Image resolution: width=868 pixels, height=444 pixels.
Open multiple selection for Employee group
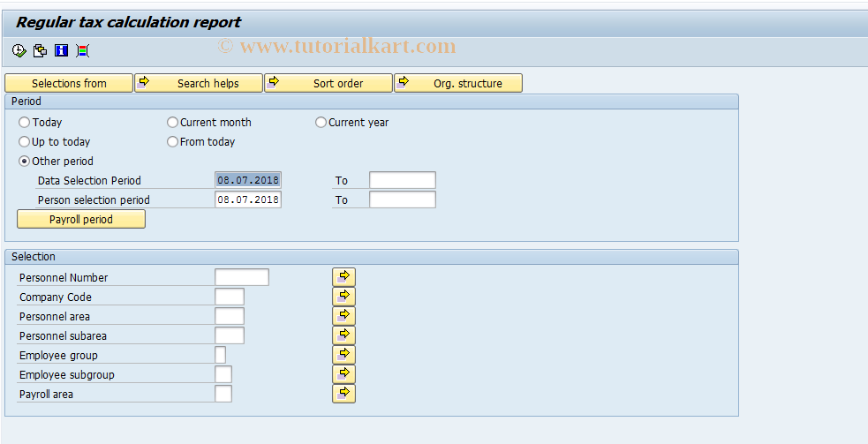click(x=343, y=355)
